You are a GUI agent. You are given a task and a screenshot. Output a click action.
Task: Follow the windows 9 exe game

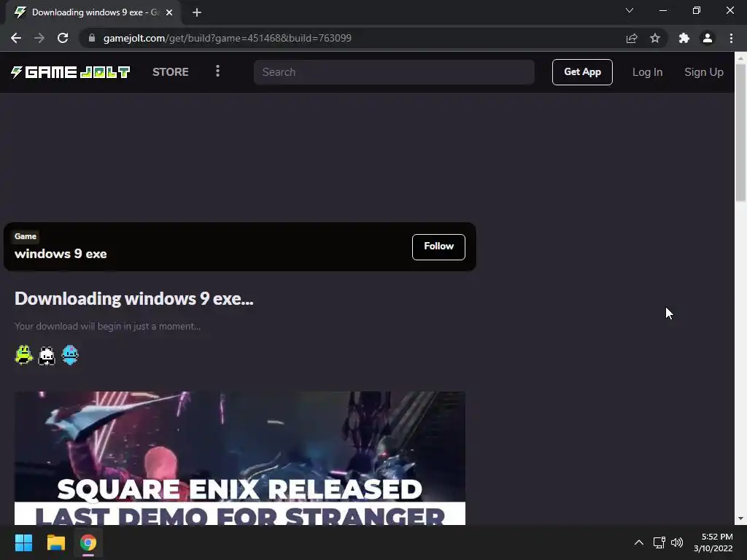tap(438, 246)
